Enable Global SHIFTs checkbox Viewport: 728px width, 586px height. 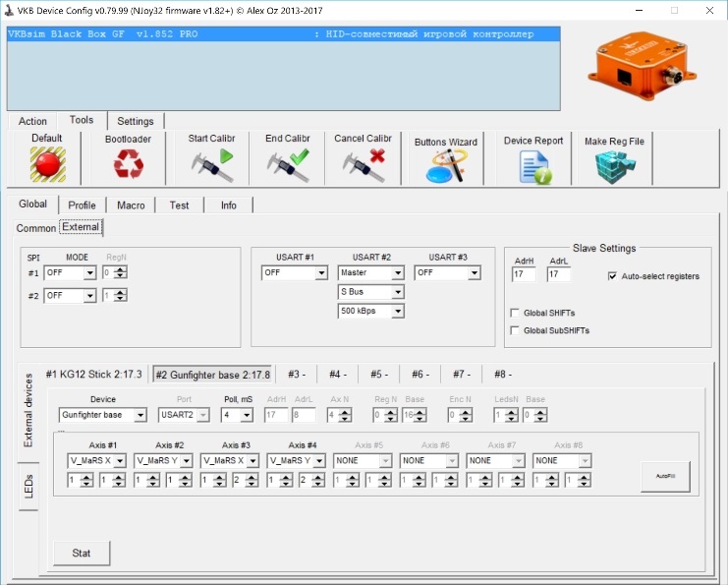(515, 313)
